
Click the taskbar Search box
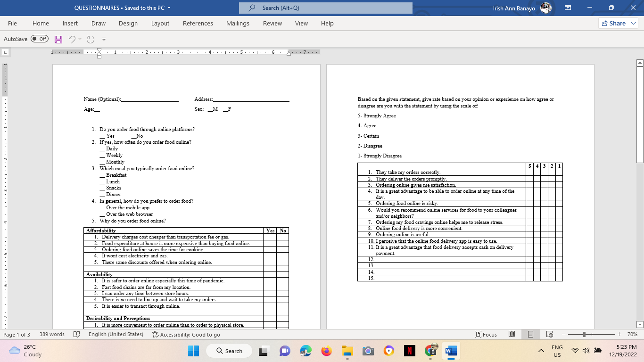click(x=230, y=351)
